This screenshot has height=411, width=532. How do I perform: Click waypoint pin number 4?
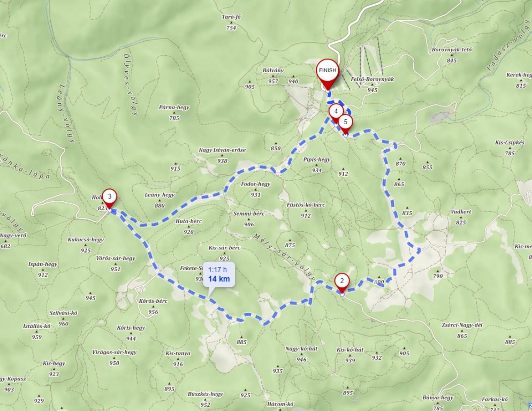coord(336,113)
